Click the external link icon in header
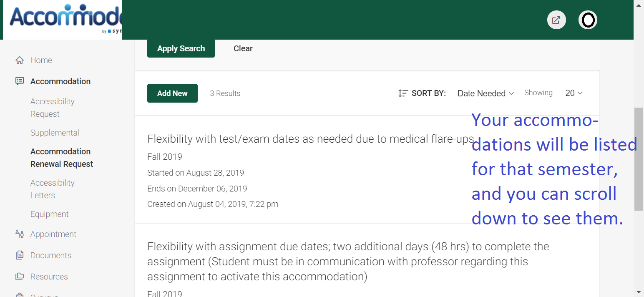Viewport: 644px width, 297px height. [556, 20]
